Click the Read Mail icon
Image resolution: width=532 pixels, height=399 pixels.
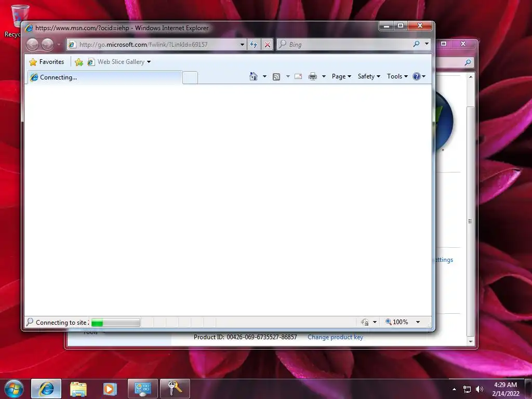pyautogui.click(x=298, y=77)
